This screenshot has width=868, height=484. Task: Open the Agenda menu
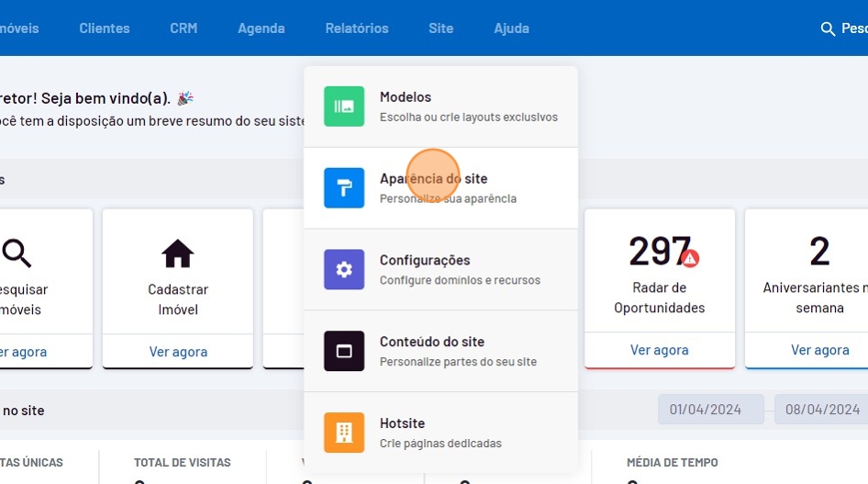pyautogui.click(x=262, y=28)
